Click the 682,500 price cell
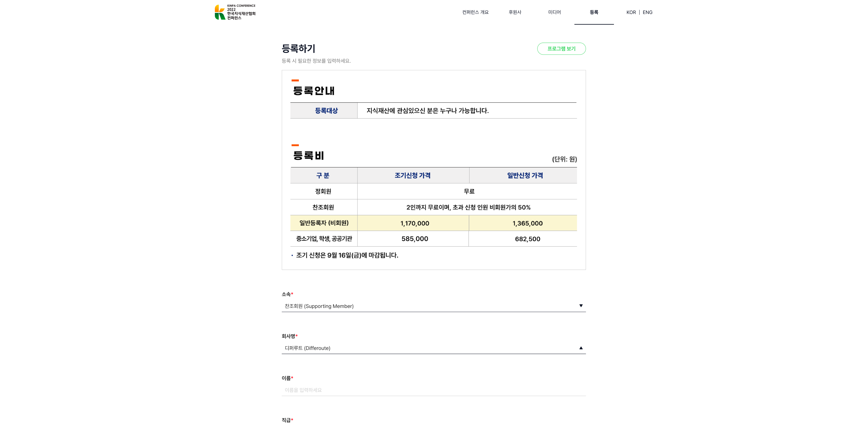The image size is (868, 426). pos(527,239)
